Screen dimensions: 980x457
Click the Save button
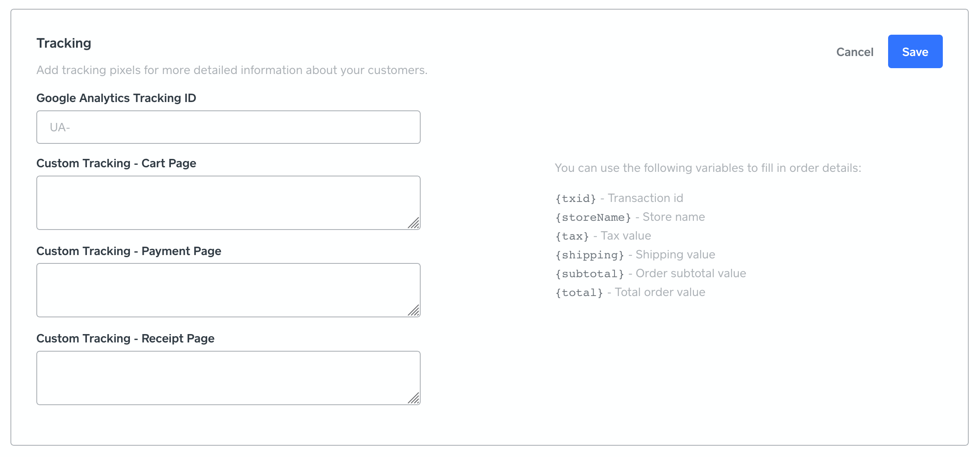pos(915,51)
